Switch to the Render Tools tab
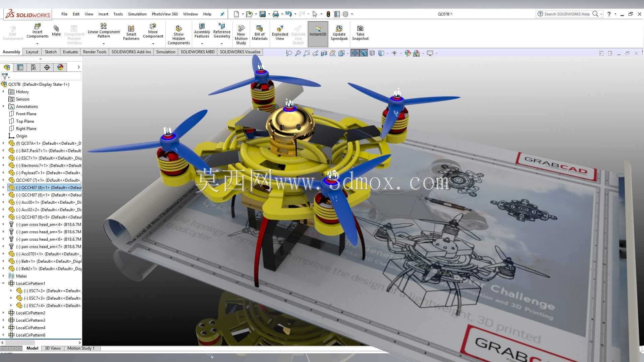644x362 pixels. click(x=95, y=52)
